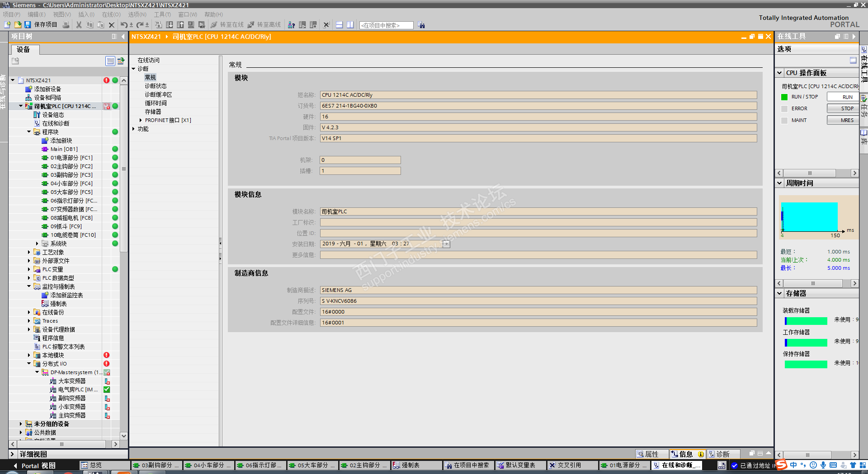Click the Cross-reference toolbar icon
The width and height of the screenshot is (868, 474).
(x=326, y=25)
